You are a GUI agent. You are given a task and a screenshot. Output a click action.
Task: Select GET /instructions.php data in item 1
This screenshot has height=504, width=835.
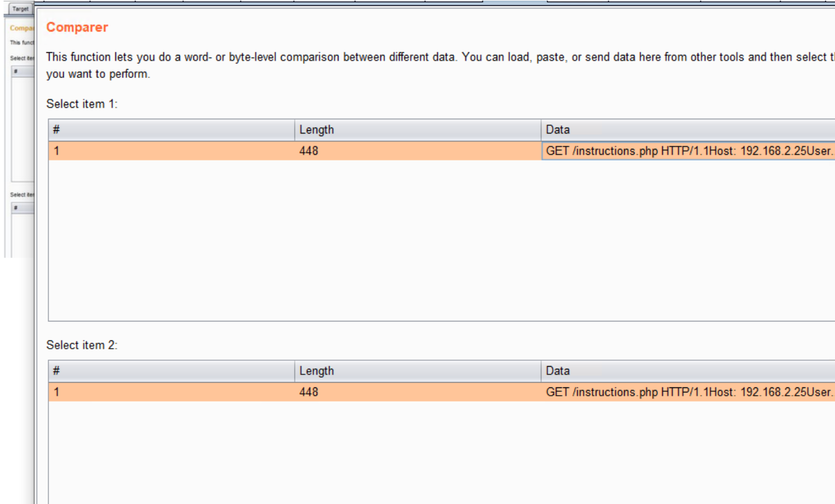coord(688,151)
